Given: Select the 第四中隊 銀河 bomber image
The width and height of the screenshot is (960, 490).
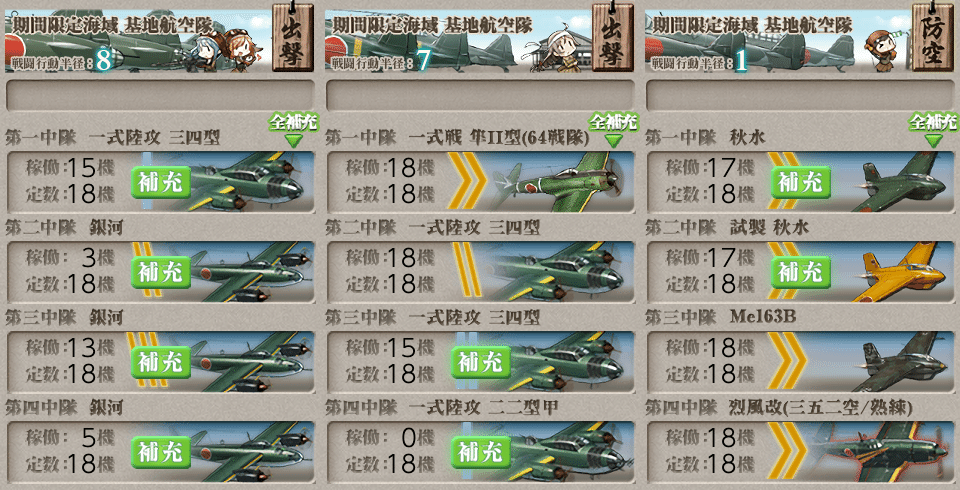Looking at the screenshot, I should pyautogui.click(x=245, y=451).
